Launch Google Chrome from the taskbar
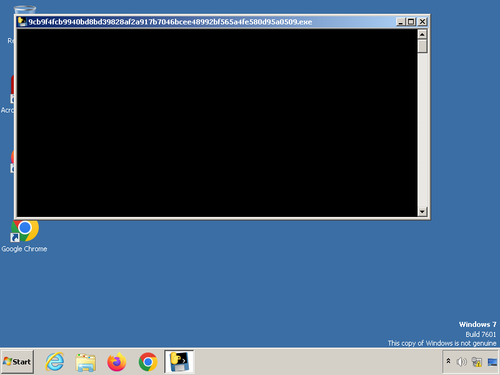The width and height of the screenshot is (500, 375). click(148, 362)
